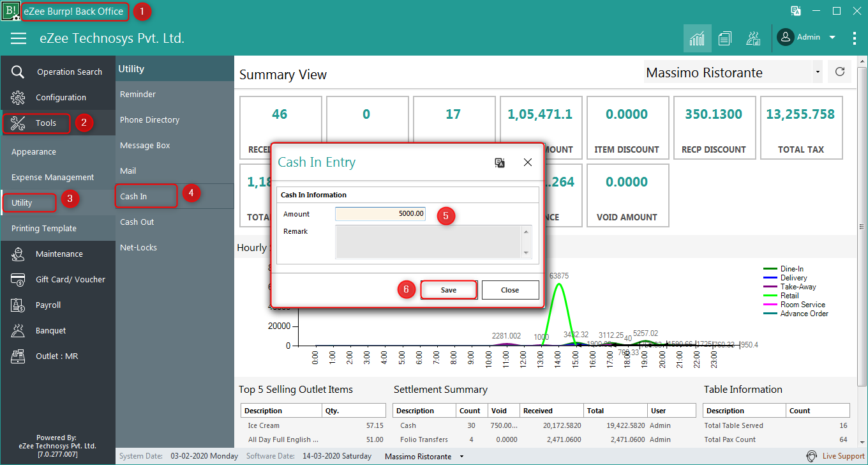Open Mail utility
The image size is (868, 465).
(128, 171)
